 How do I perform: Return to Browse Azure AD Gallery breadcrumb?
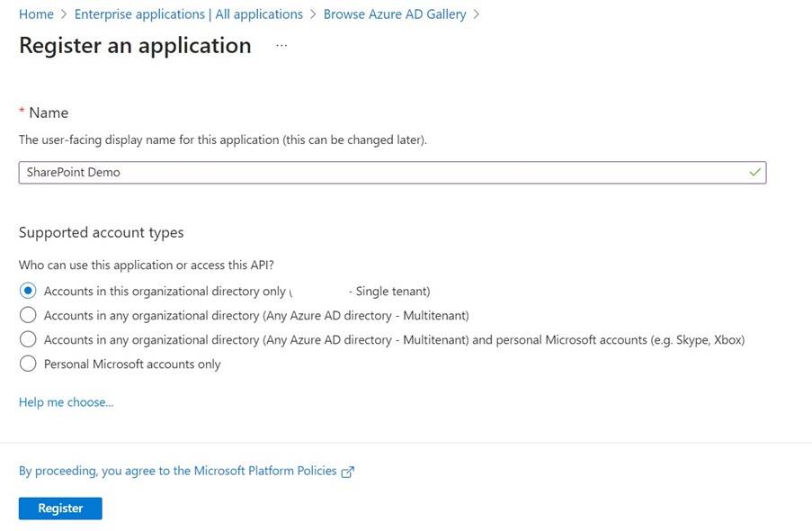pos(395,14)
